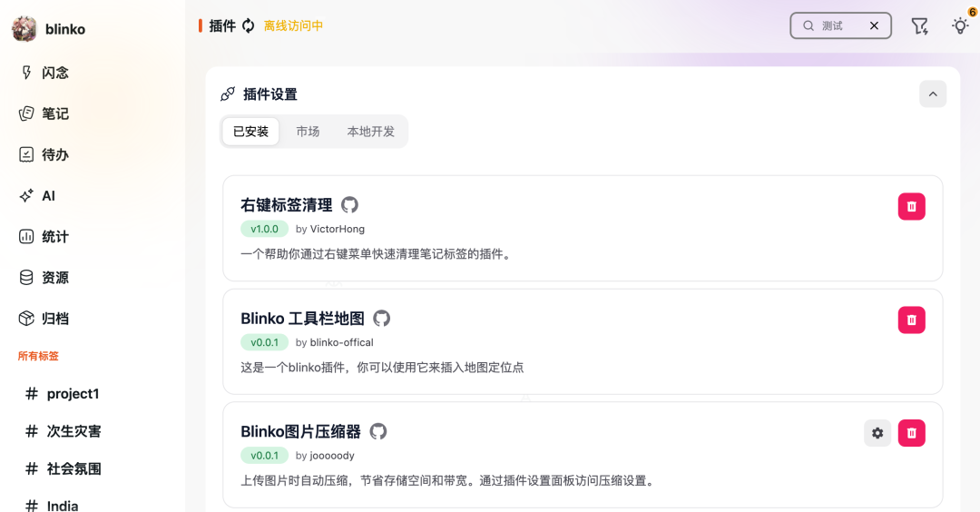This screenshot has width=980, height=512.
Task: Click the plug icon next to 插件设置
Action: (x=228, y=94)
